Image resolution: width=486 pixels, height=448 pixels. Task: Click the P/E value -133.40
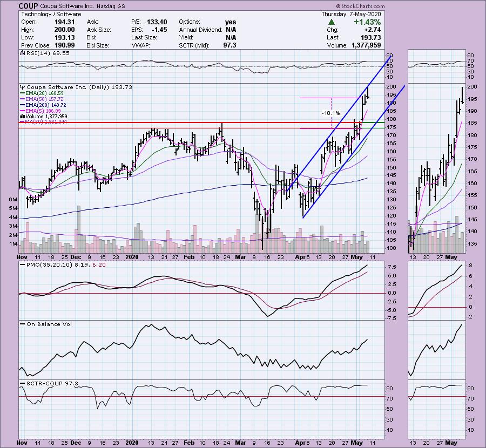coord(156,22)
